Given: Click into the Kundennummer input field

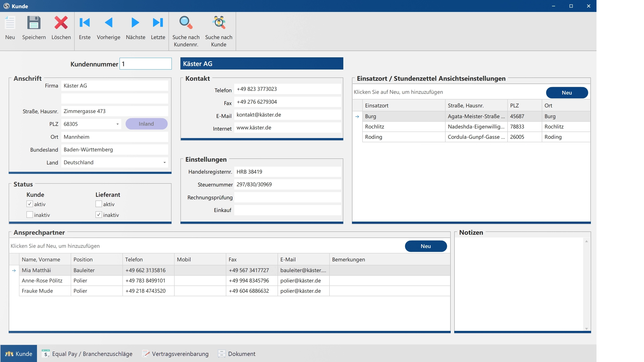Looking at the screenshot, I should click(x=146, y=64).
